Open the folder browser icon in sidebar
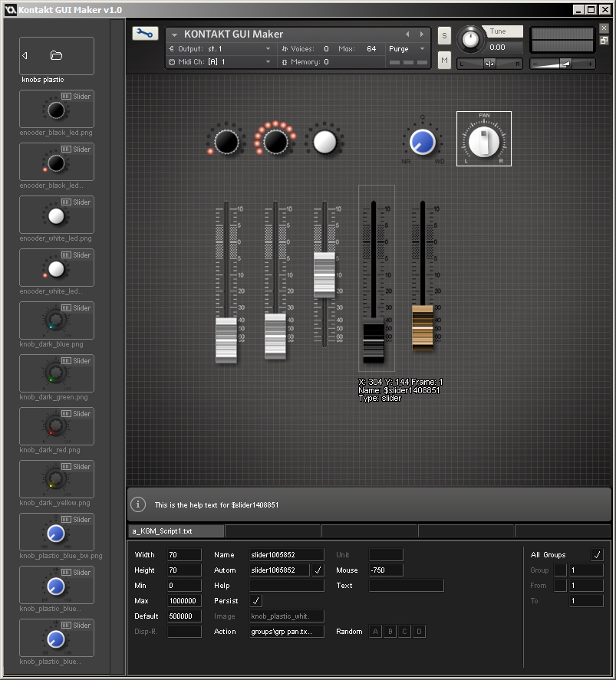This screenshot has width=616, height=680. pyautogui.click(x=57, y=55)
